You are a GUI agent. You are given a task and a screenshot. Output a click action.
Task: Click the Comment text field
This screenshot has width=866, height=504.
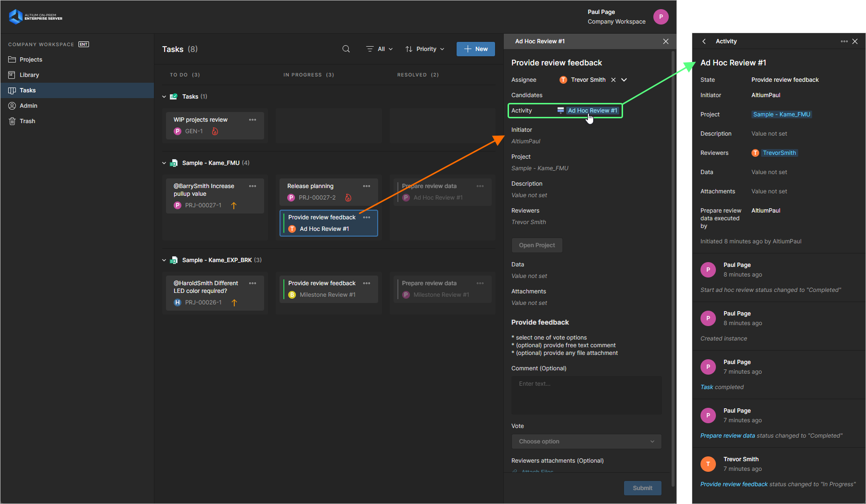click(x=586, y=395)
